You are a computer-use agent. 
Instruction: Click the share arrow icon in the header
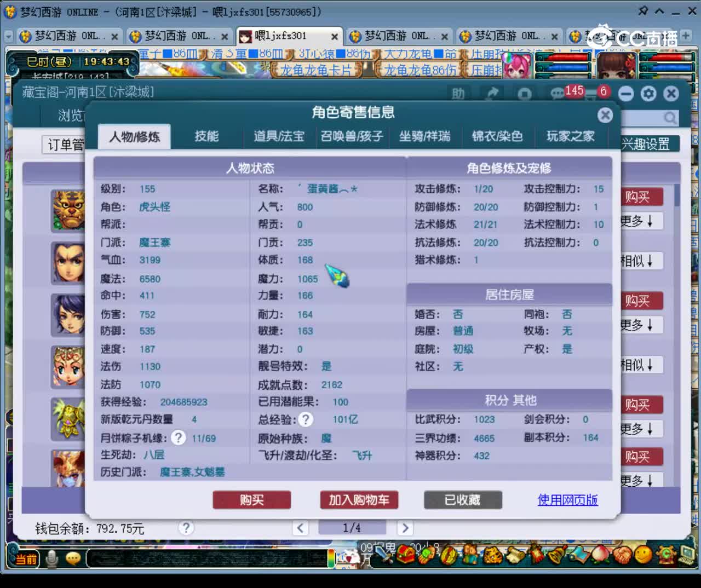491,93
